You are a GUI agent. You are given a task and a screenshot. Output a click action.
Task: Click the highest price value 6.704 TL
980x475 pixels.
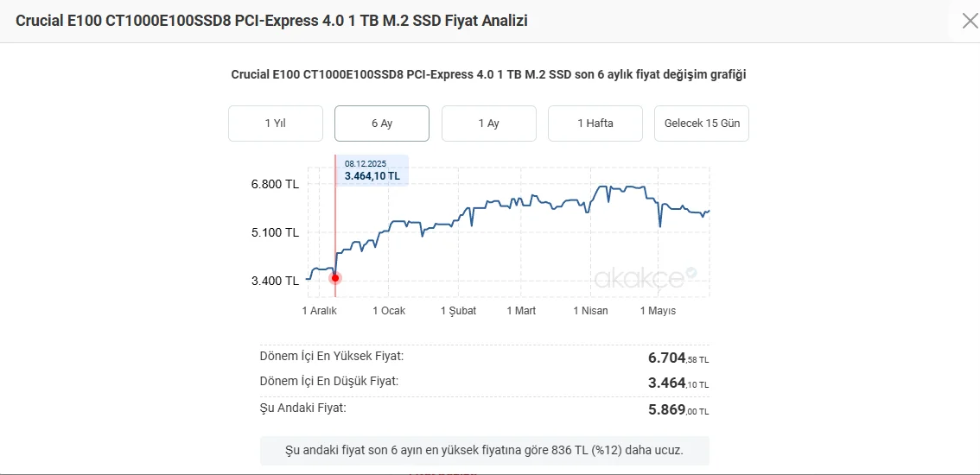[678, 358]
